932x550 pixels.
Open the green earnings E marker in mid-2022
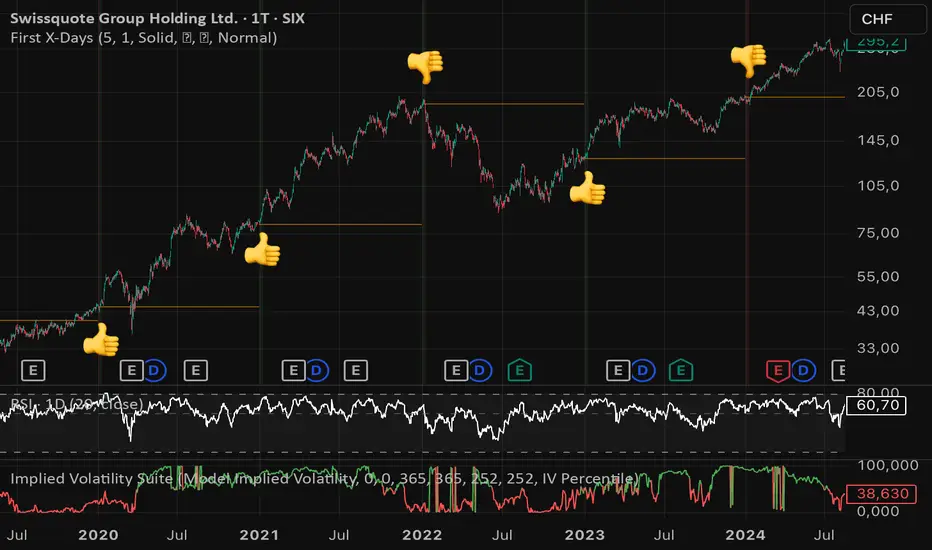(519, 370)
